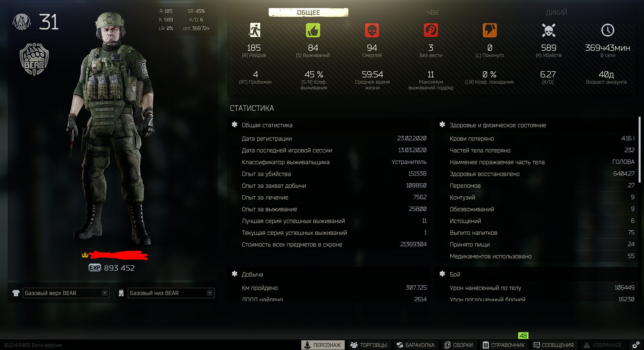Click the yellow crown icon by nickname
Image resolution: width=644 pixels, height=350 pixels.
(x=85, y=255)
